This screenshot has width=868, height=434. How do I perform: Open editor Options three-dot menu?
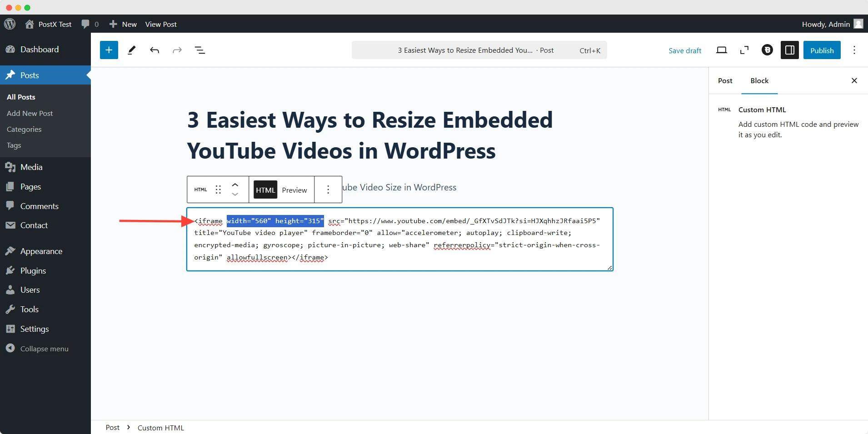pos(854,50)
